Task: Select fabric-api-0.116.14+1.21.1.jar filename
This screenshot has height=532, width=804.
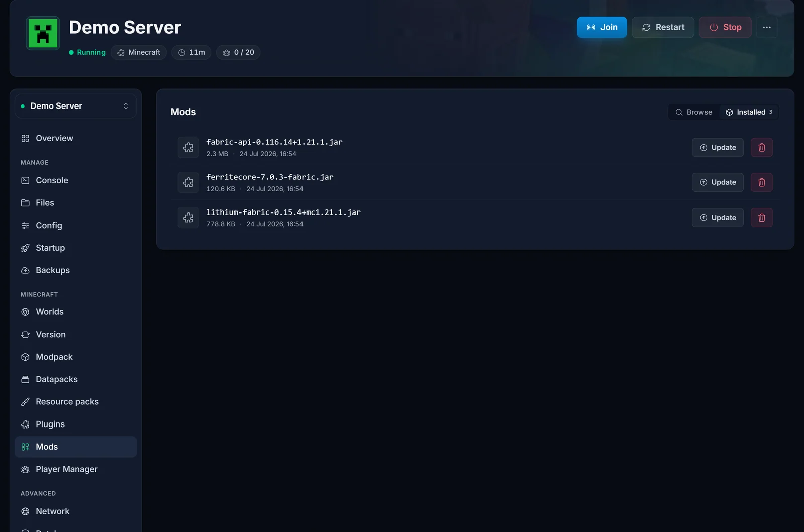Action: click(274, 142)
